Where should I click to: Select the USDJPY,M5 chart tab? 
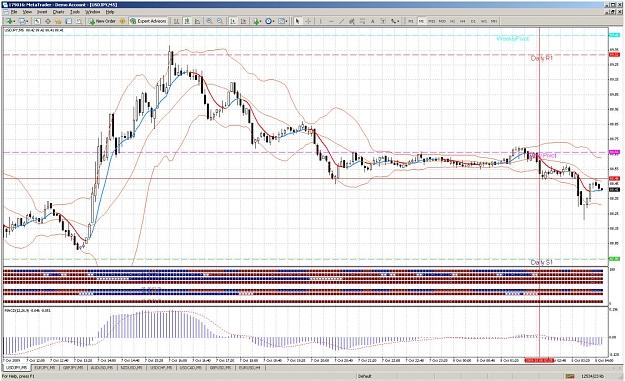pos(16,367)
